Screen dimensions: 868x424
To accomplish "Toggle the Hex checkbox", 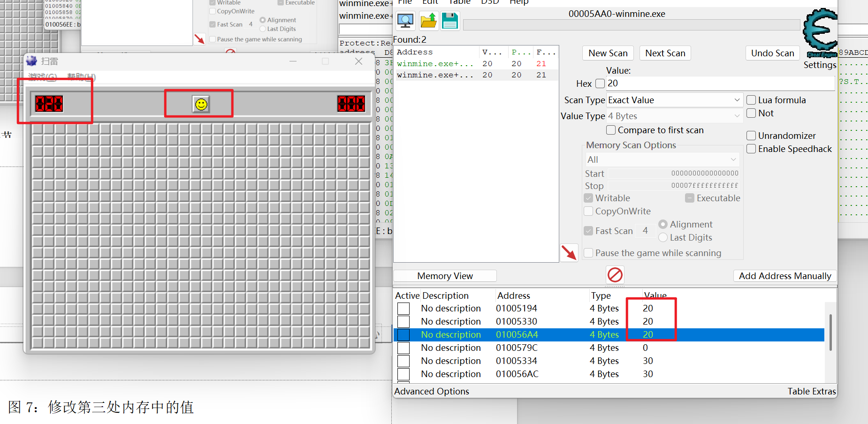I will coord(600,83).
